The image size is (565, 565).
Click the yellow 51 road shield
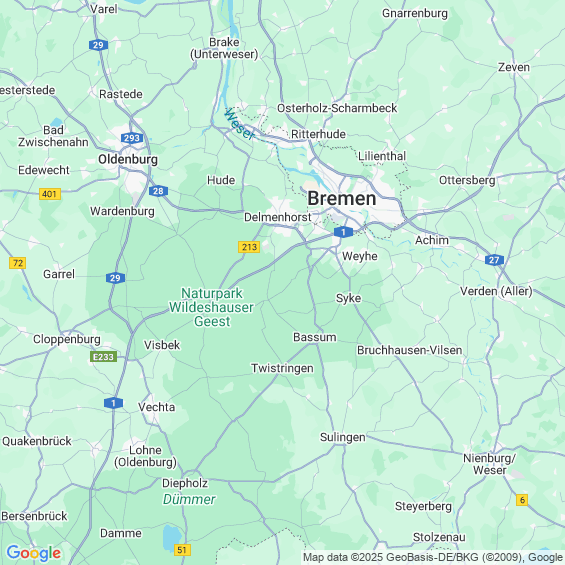coord(182,550)
